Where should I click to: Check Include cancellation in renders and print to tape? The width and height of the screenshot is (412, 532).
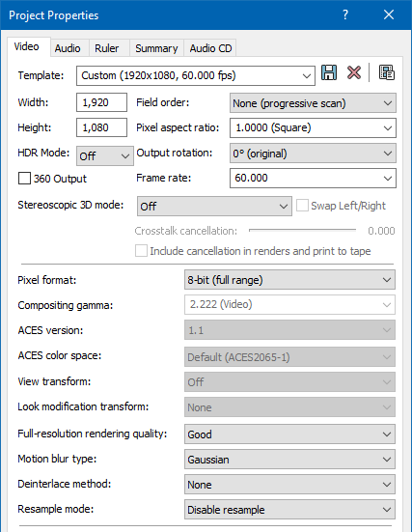(141, 251)
